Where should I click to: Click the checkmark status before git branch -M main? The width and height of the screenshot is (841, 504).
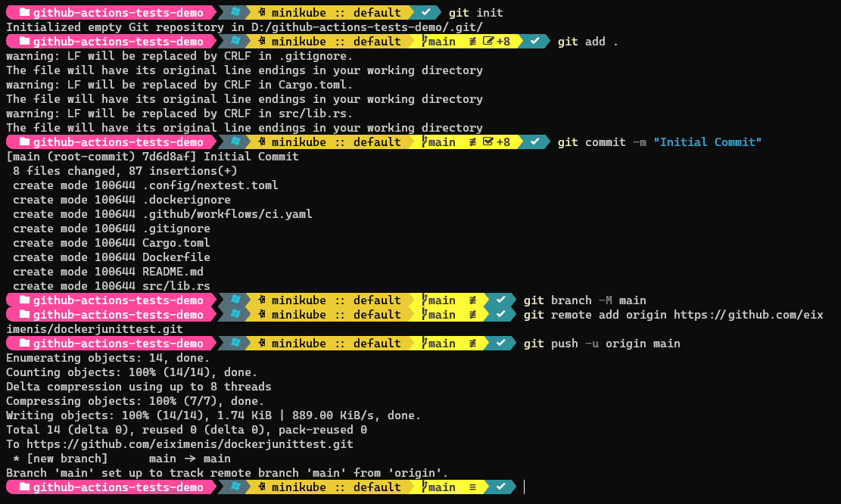tap(500, 300)
